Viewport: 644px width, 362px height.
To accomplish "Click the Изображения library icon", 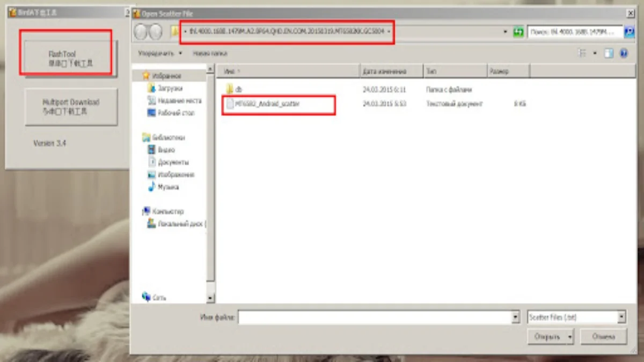I will [x=152, y=174].
